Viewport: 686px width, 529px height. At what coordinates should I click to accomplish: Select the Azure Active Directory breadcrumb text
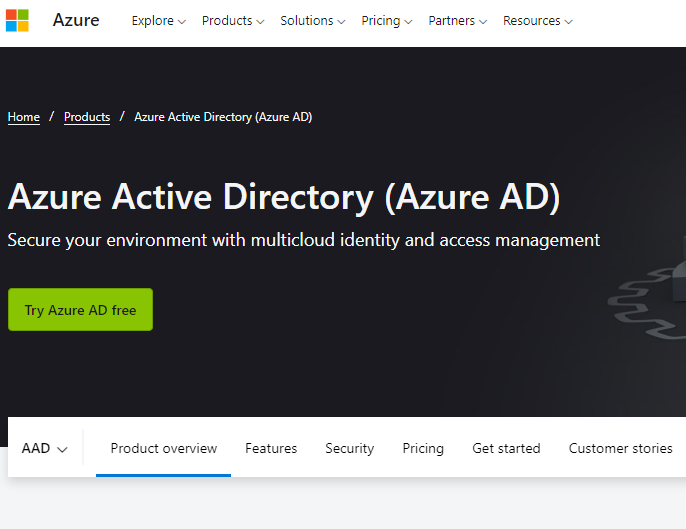click(223, 117)
